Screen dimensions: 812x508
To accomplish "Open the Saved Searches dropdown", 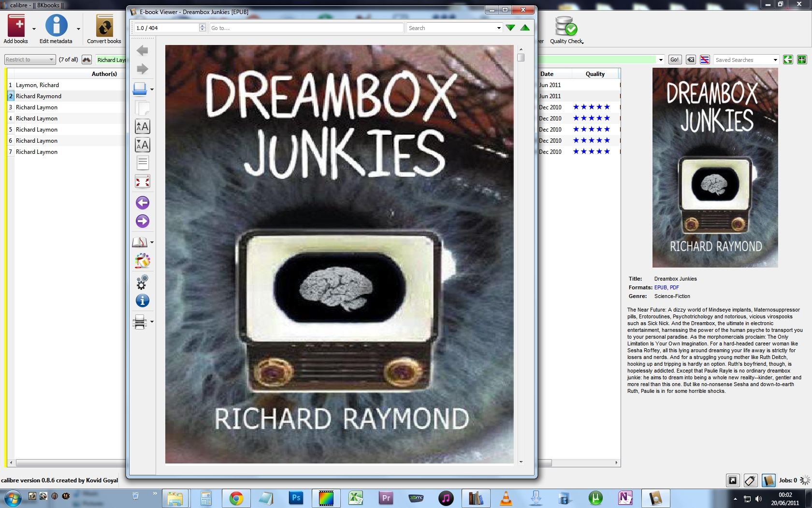I will click(x=746, y=60).
